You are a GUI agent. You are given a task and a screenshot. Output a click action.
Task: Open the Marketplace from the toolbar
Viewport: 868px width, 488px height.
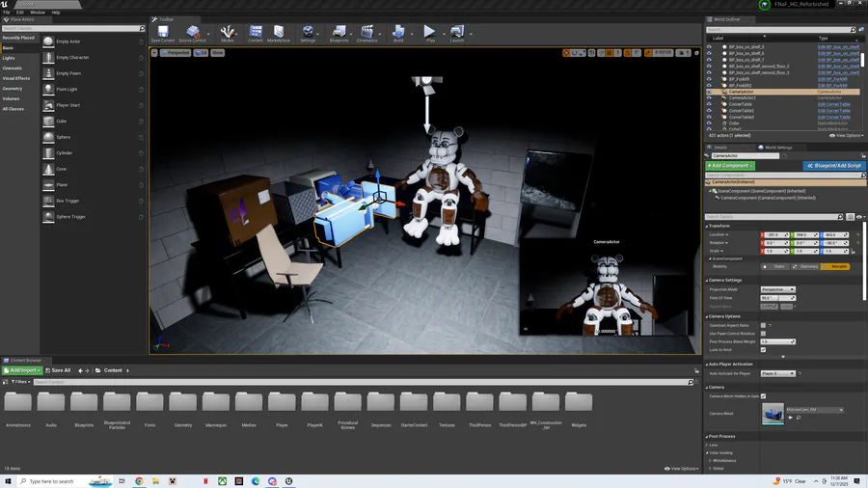(279, 33)
